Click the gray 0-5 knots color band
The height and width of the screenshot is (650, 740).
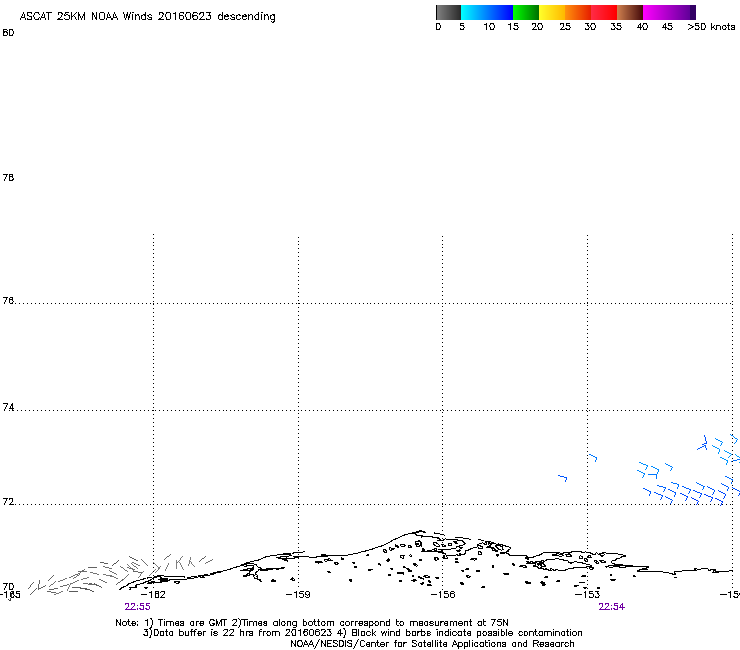point(448,12)
